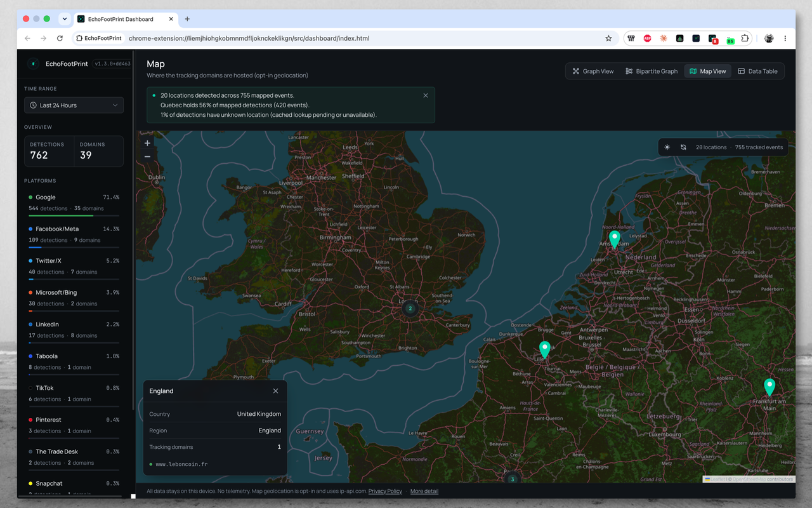Open the extension icon with red 8 badge

click(713, 39)
